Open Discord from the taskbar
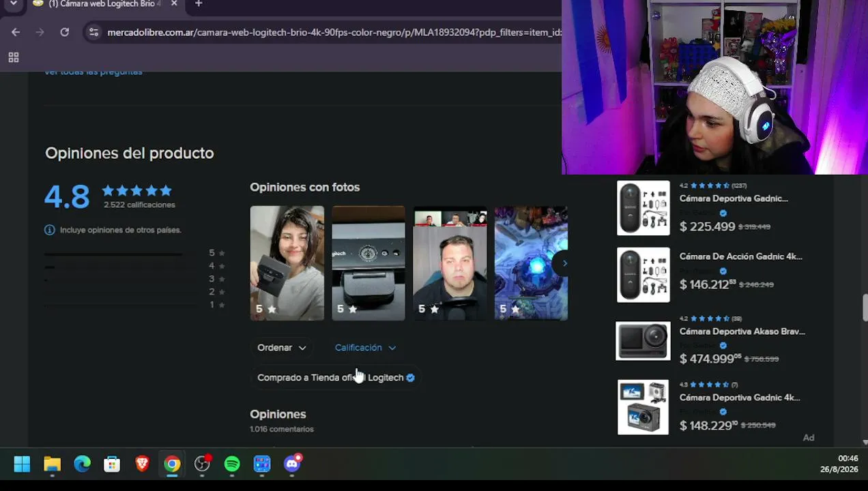868x491 pixels. click(x=292, y=464)
